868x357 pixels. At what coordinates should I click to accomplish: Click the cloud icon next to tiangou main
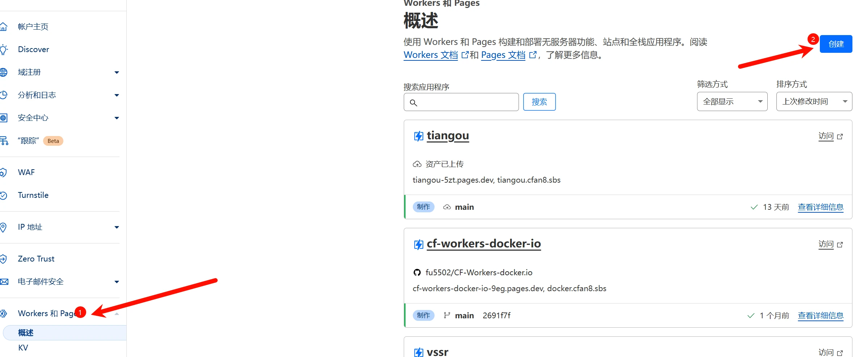pos(447,207)
